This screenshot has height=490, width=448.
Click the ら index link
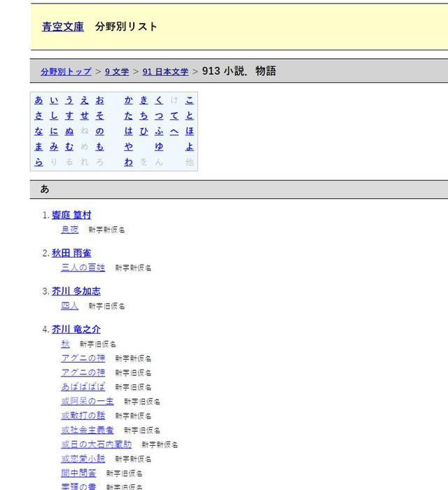coord(38,162)
